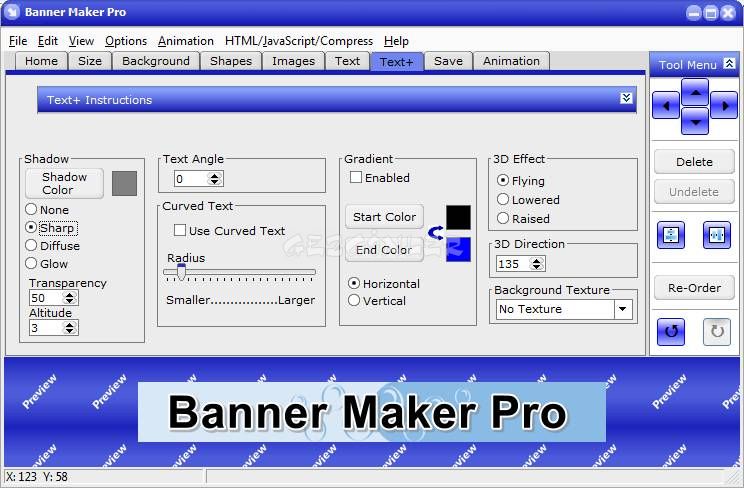Open the File menu
The height and width of the screenshot is (488, 744).
point(18,41)
